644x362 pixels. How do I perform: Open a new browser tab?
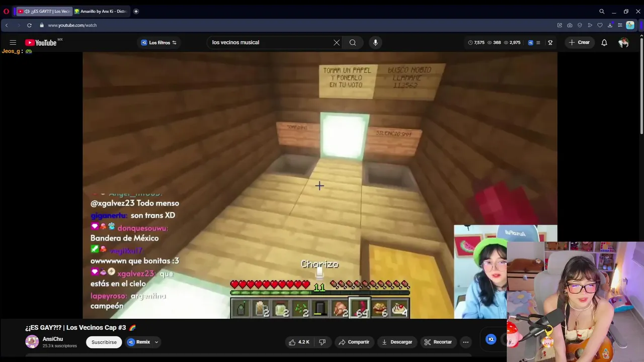pos(136,11)
